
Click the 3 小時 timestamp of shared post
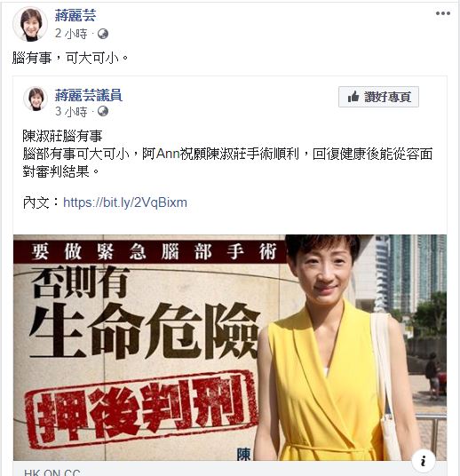(71, 111)
